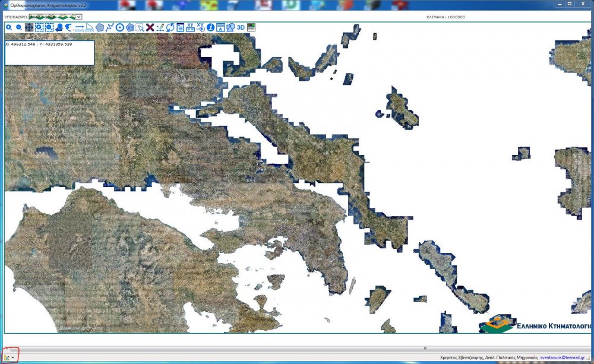Click the measure distance ruler tool
Screen dimensions: 594x364
tap(80, 27)
